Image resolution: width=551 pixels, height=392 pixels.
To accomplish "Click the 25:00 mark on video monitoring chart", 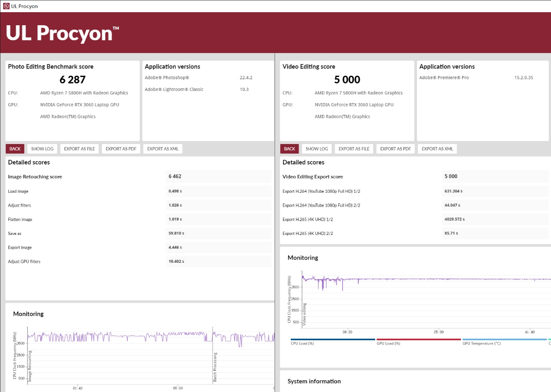I will pos(439,332).
